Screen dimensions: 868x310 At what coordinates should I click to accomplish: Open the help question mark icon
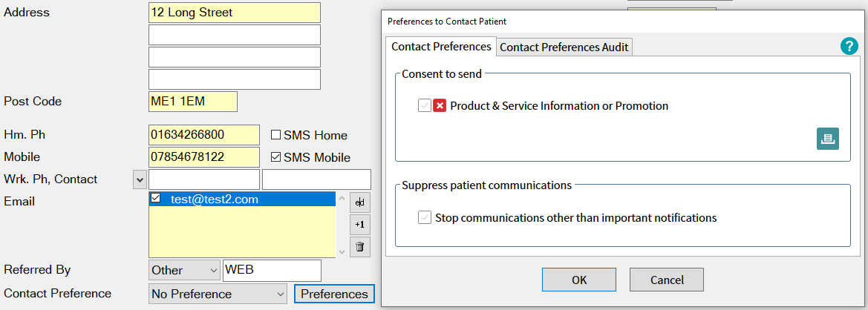[849, 47]
